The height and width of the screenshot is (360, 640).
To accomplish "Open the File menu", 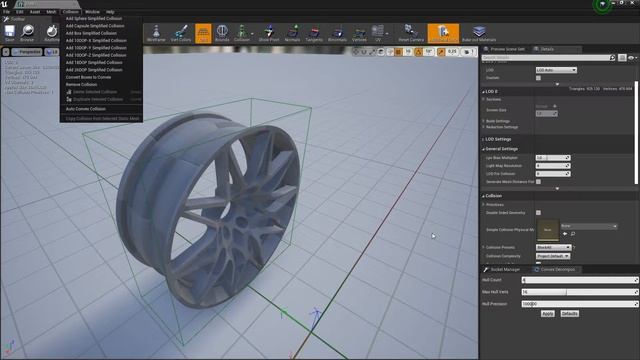I will tap(6, 12).
